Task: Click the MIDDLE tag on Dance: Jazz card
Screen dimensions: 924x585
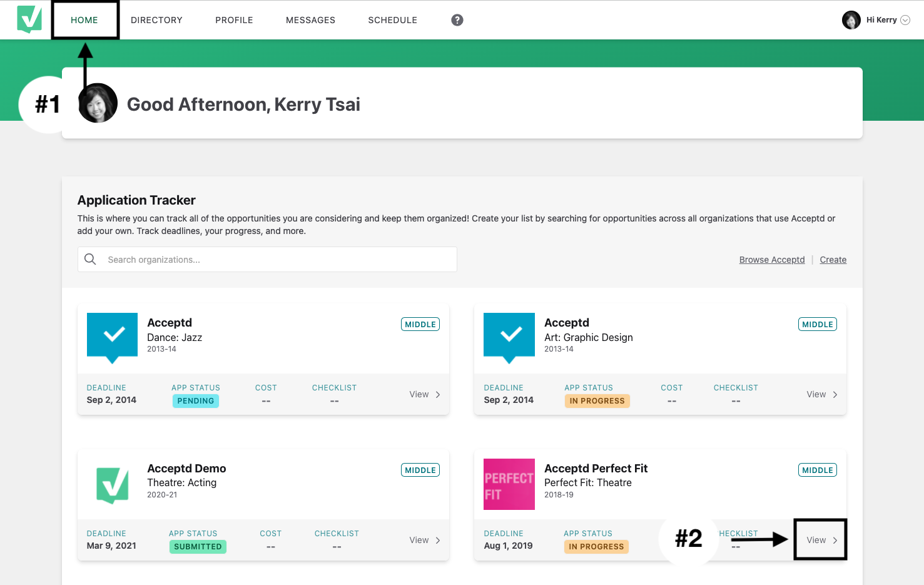Action: [x=420, y=324]
